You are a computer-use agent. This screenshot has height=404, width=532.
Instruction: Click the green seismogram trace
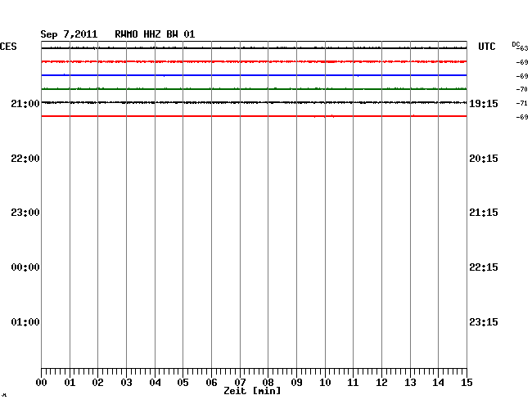[x=254, y=89]
